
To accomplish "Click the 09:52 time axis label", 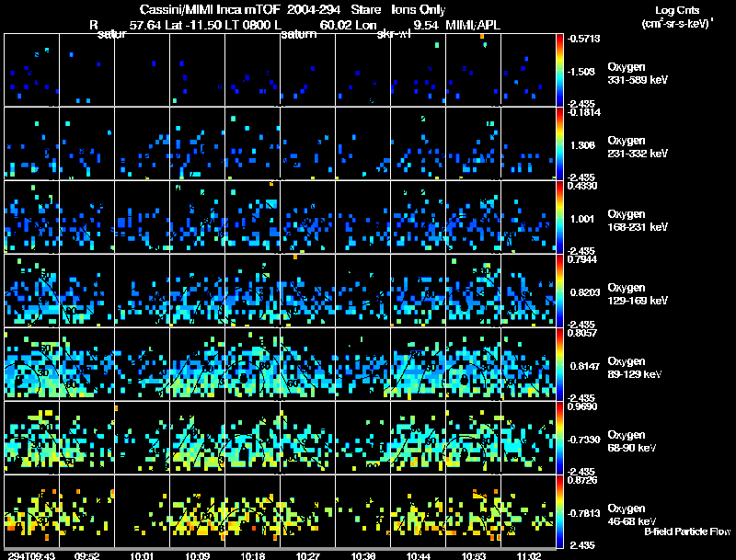I will [86, 555].
